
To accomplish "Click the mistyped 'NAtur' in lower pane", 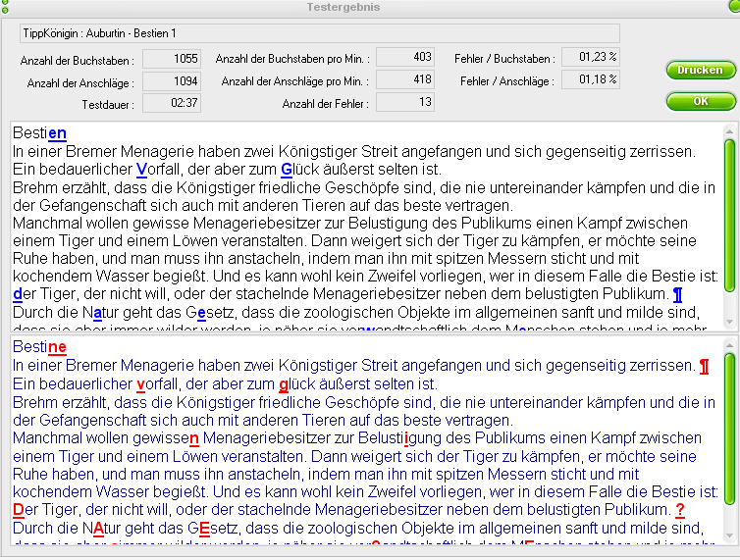I will [101, 528].
